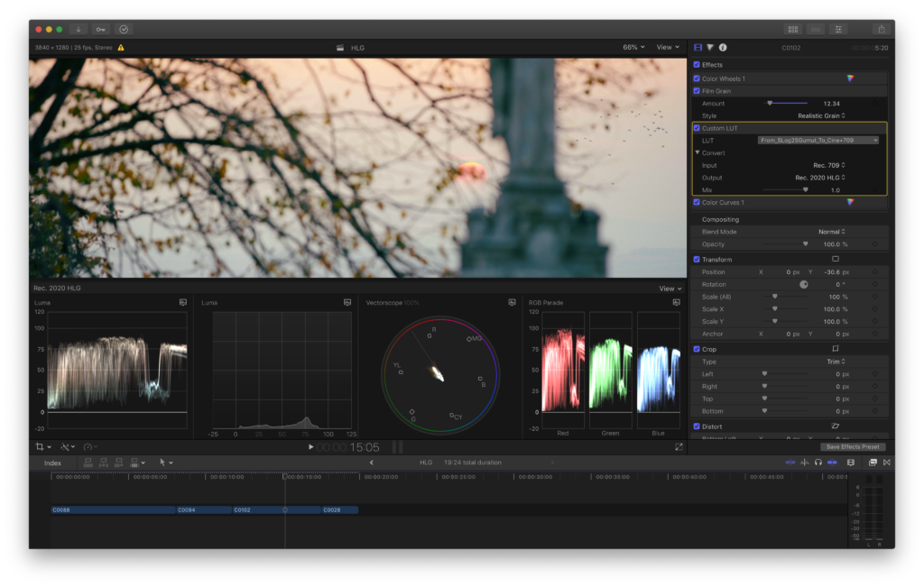
Task: Toggle fullscreen viewer expand icon
Action: point(679,447)
